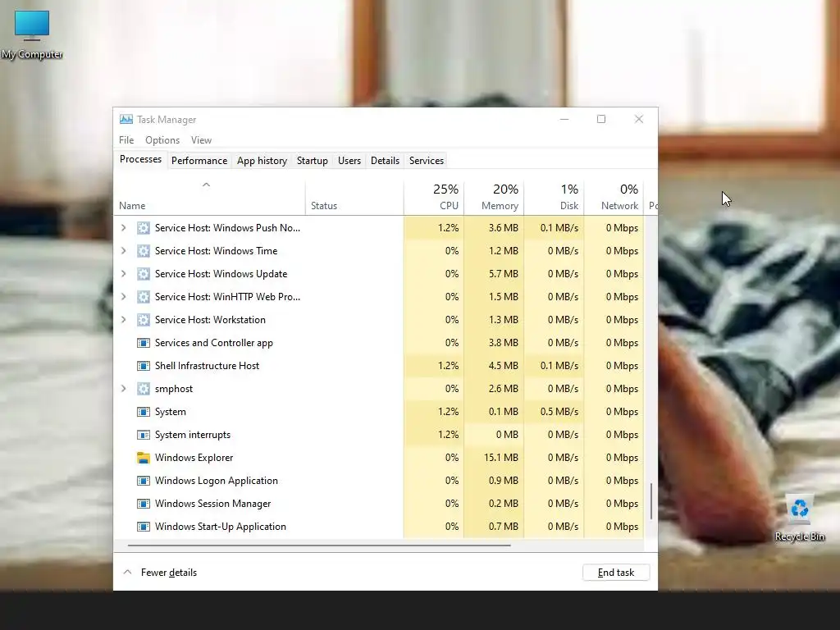Maximize the Task Manager window

pos(601,119)
